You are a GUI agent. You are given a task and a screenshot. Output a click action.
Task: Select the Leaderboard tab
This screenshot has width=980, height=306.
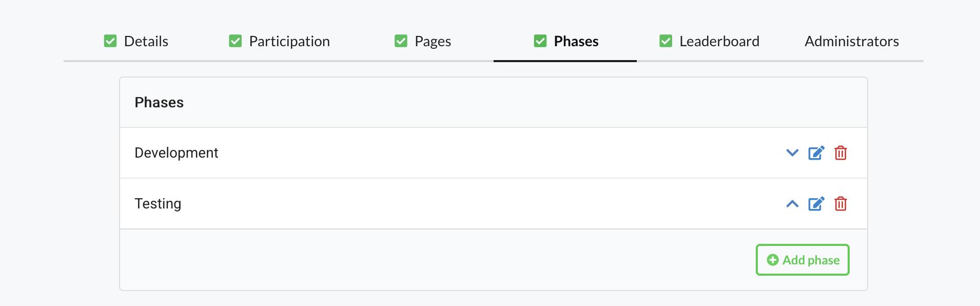pyautogui.click(x=719, y=41)
